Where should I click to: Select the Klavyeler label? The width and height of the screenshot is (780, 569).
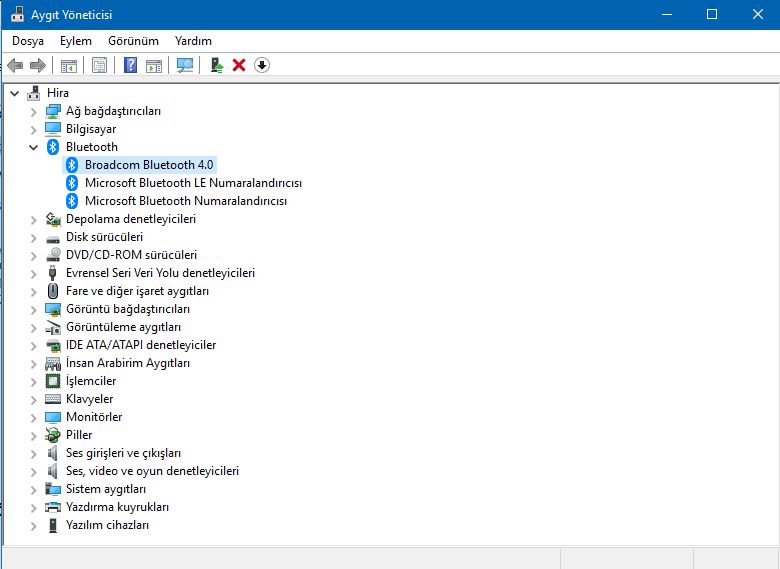click(90, 399)
